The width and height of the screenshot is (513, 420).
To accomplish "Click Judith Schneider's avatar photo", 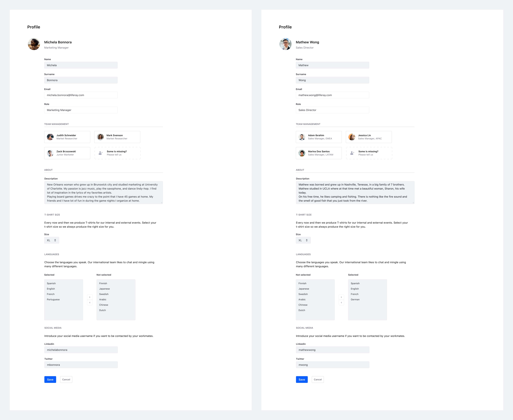I will [50, 137].
